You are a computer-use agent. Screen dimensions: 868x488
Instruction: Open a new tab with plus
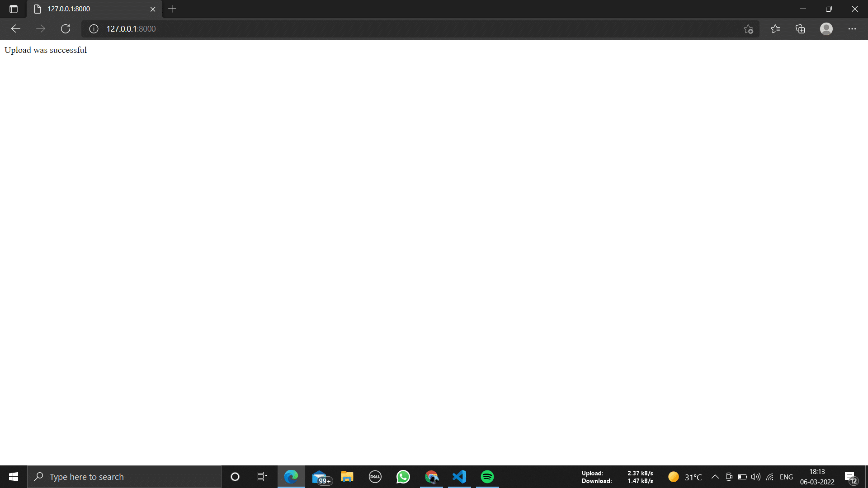pos(172,9)
